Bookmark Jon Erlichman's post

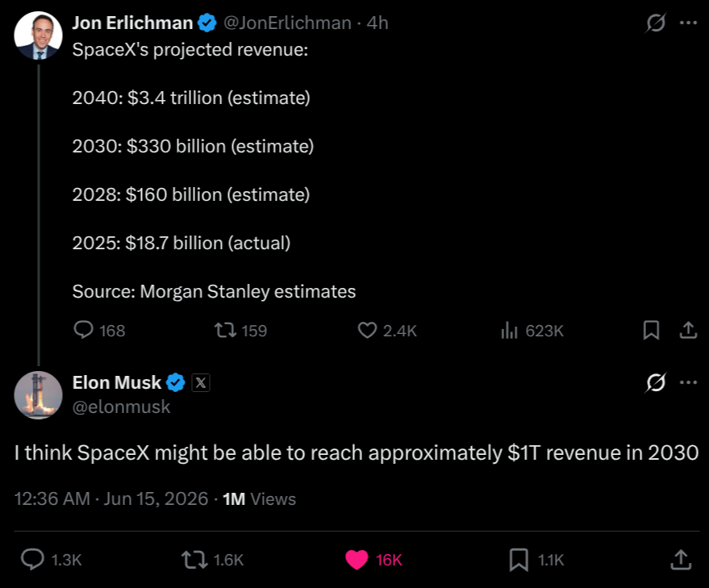[651, 330]
